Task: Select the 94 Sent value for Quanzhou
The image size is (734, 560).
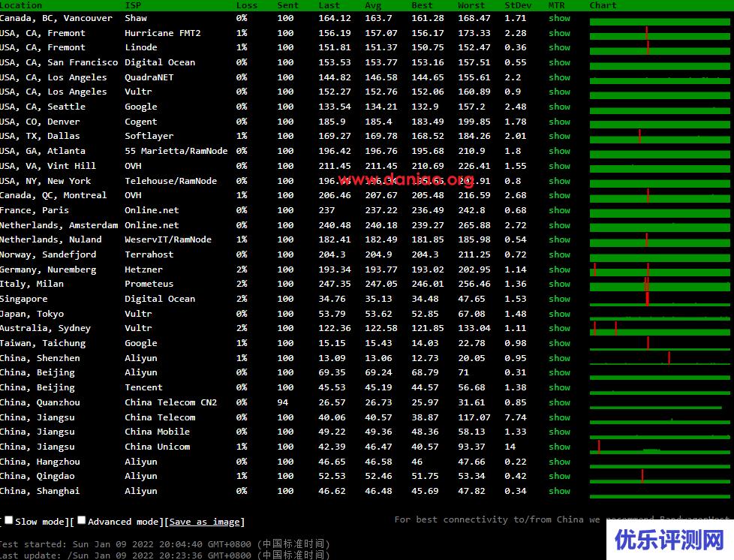Action: coord(283,402)
